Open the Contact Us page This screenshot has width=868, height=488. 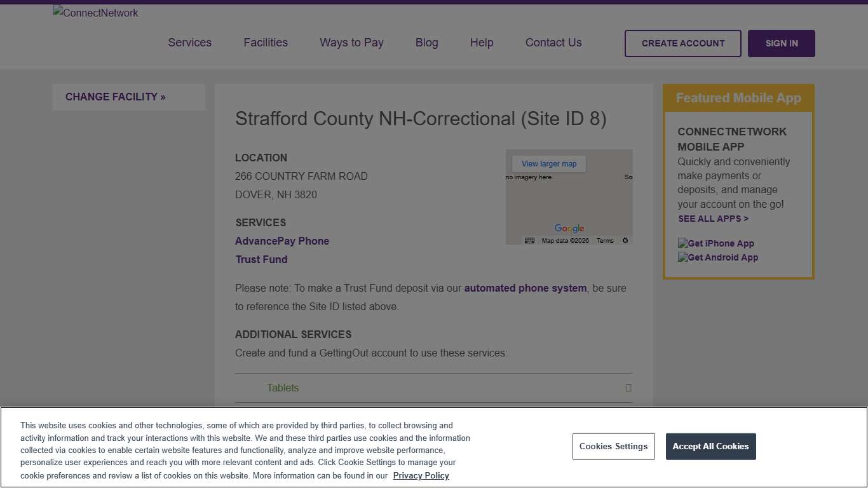553,43
